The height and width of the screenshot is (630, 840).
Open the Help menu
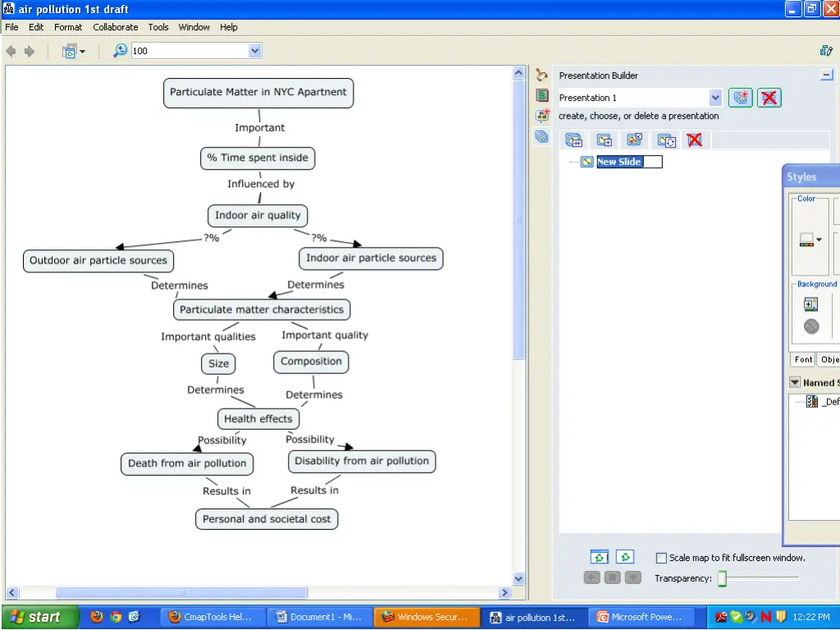pyautogui.click(x=229, y=27)
